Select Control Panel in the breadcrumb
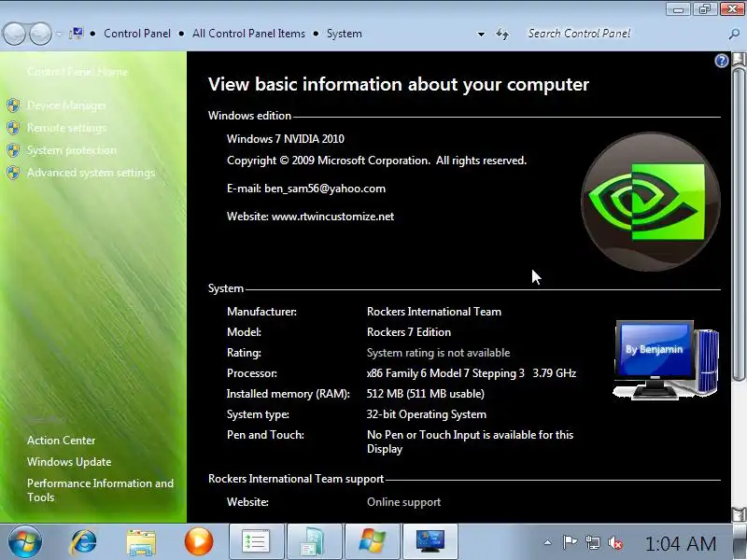747x560 pixels. pyautogui.click(x=137, y=34)
